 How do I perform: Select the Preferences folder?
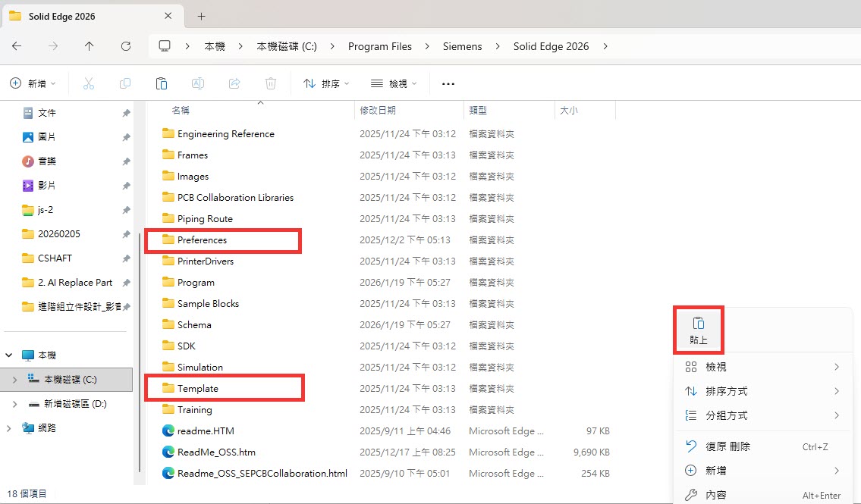[202, 240]
